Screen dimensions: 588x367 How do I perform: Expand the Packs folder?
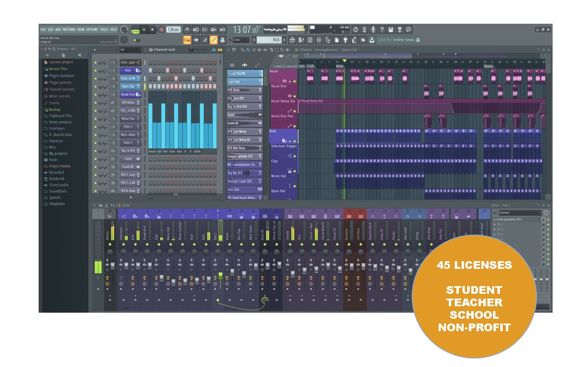[51, 160]
